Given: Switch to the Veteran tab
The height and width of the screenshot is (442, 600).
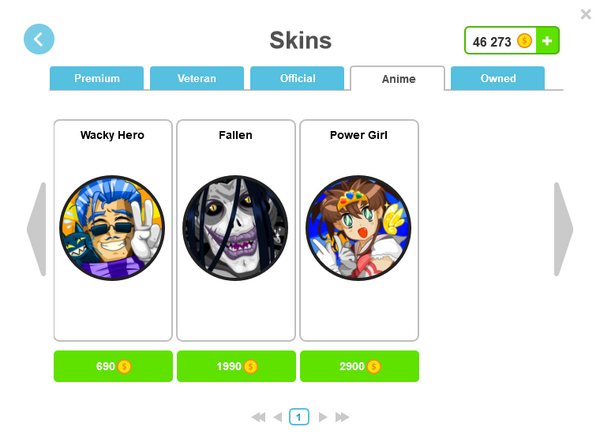Looking at the screenshot, I should coord(197,78).
